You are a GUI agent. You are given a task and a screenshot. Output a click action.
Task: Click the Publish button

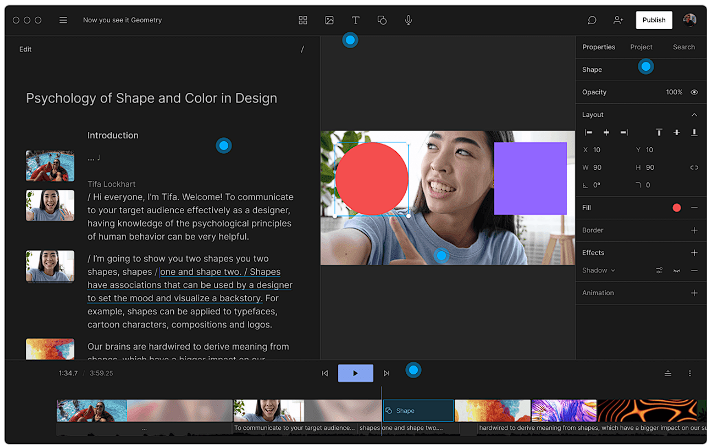tap(653, 20)
